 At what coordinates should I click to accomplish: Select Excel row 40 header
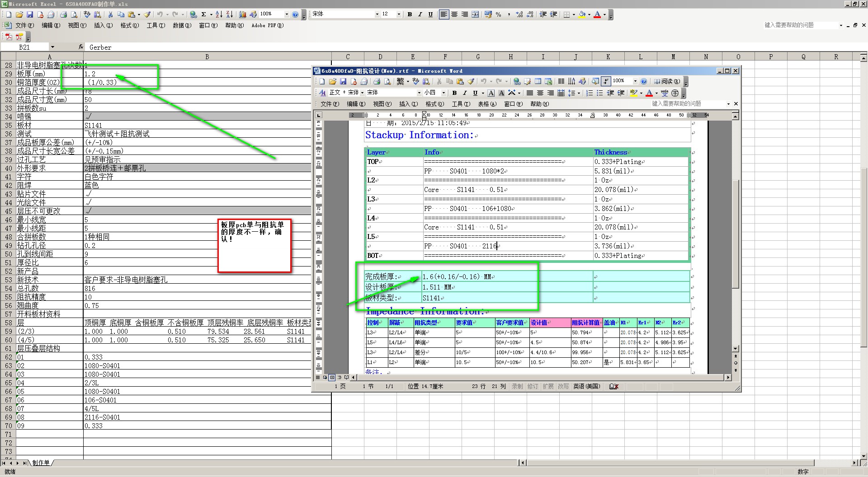tap(9, 168)
